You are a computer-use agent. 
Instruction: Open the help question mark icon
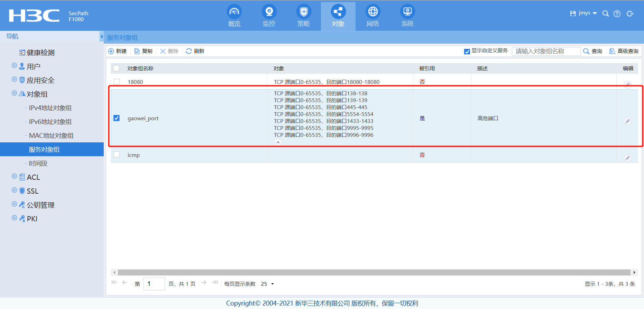[x=617, y=14]
